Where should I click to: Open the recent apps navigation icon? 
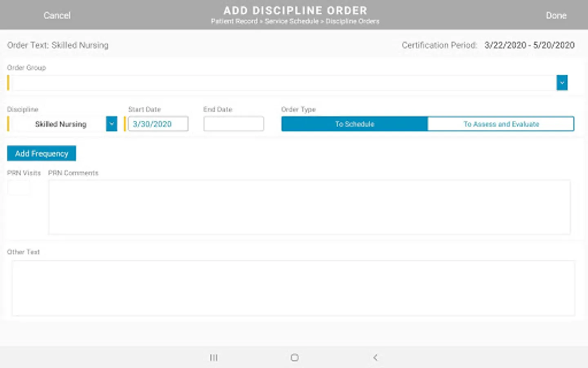214,357
